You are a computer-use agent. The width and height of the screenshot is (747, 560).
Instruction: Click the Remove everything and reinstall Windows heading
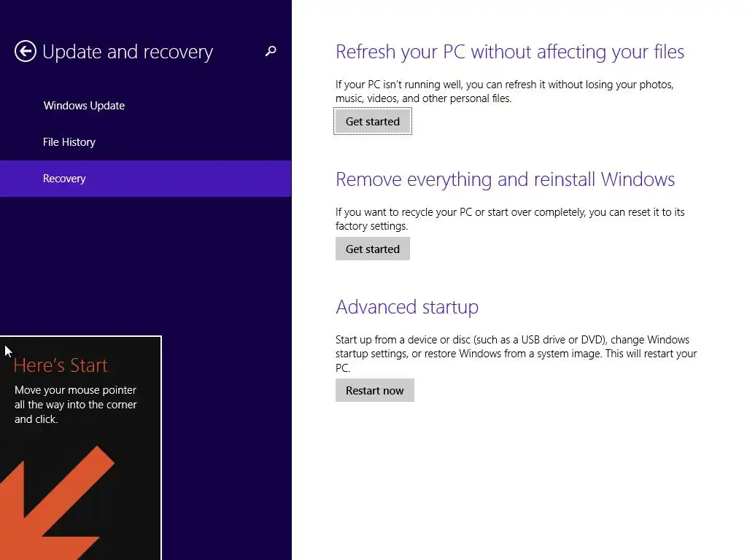click(x=505, y=179)
